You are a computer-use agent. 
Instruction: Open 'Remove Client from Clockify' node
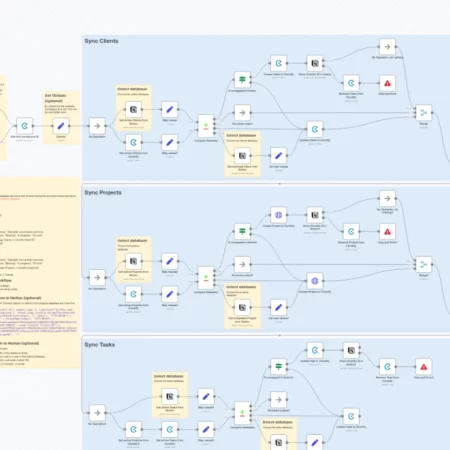point(351,83)
